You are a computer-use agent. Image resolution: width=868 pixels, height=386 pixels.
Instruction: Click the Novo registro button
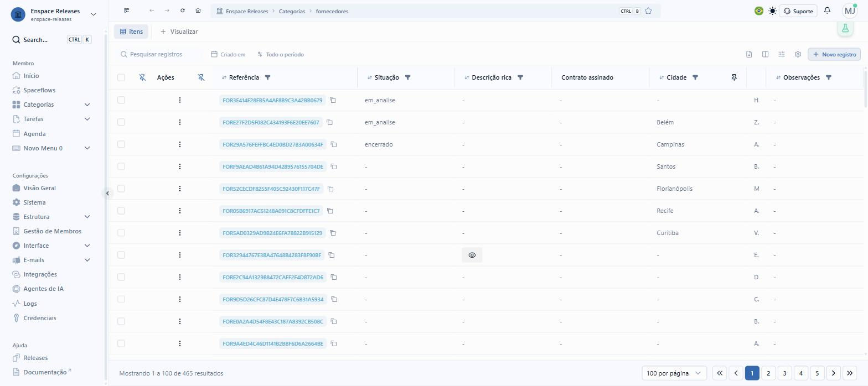834,54
